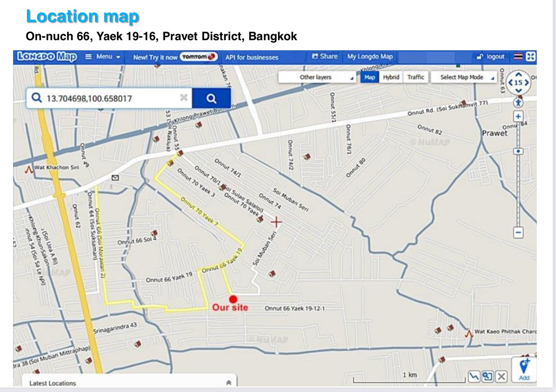
Task: Expand the Latest Locations panel
Action: [x=228, y=383]
